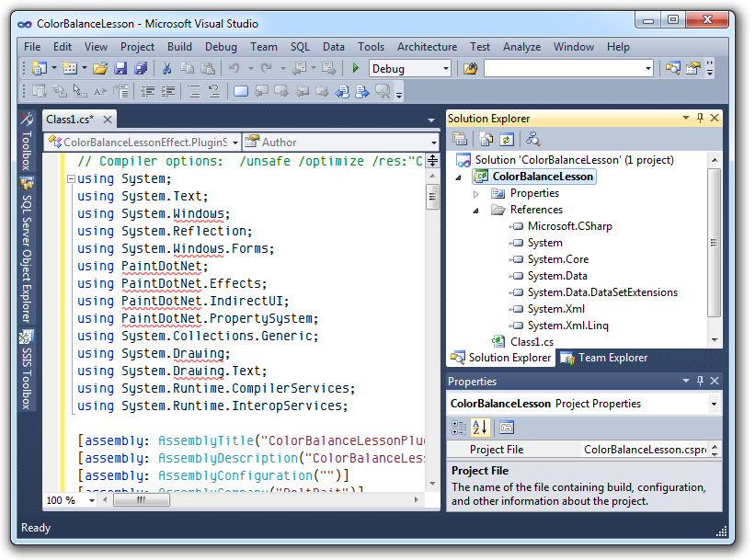Image resolution: width=755 pixels, height=560 pixels.
Task: Toggle auto-hide pin on Properties panel
Action: [700, 381]
